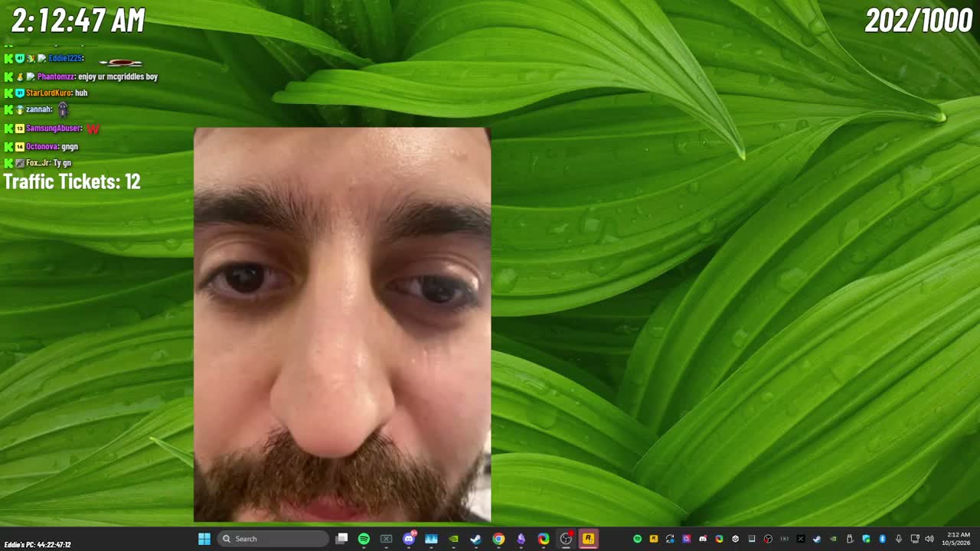Click the microphone tray icon
This screenshot has width=980, height=551.
coord(899,539)
